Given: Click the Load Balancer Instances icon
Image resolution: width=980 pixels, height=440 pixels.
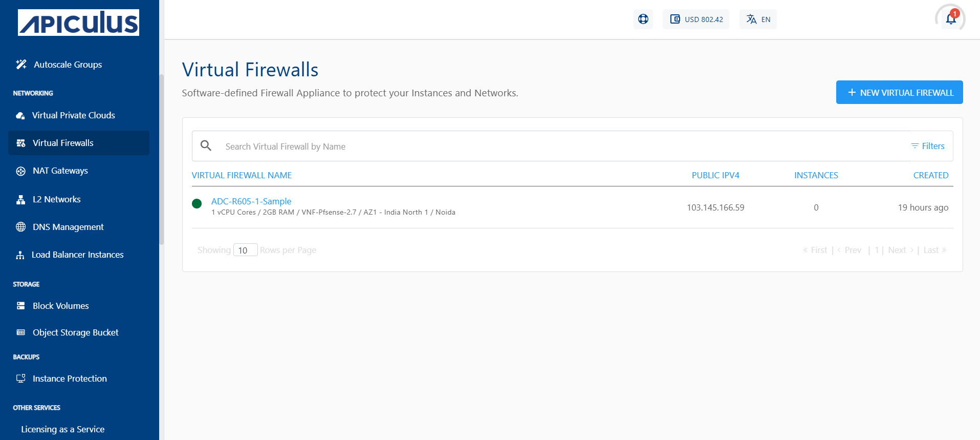Looking at the screenshot, I should (x=20, y=255).
